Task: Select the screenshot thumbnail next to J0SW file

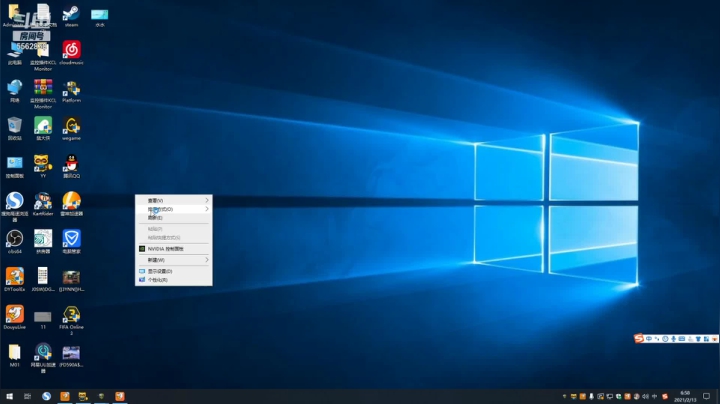Action: tap(71, 280)
